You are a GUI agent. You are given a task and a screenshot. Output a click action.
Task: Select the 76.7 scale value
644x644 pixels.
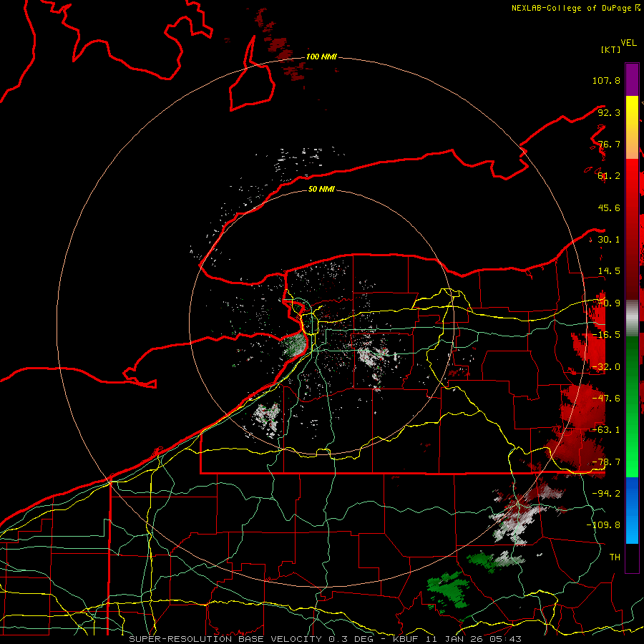click(x=609, y=144)
